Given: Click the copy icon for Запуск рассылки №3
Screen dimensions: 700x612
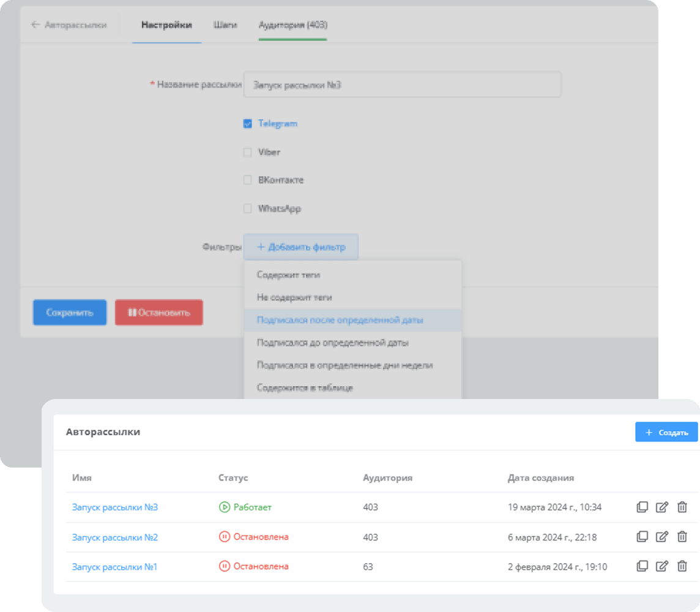Looking at the screenshot, I should [x=642, y=507].
